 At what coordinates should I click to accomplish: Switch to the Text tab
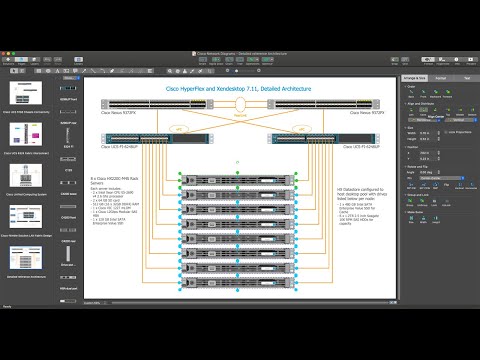(467, 78)
